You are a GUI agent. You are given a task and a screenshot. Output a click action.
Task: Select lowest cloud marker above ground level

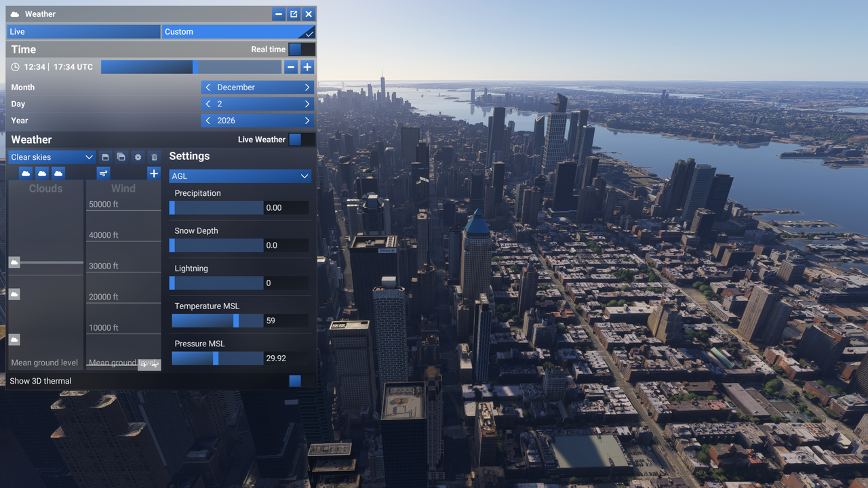click(x=14, y=340)
